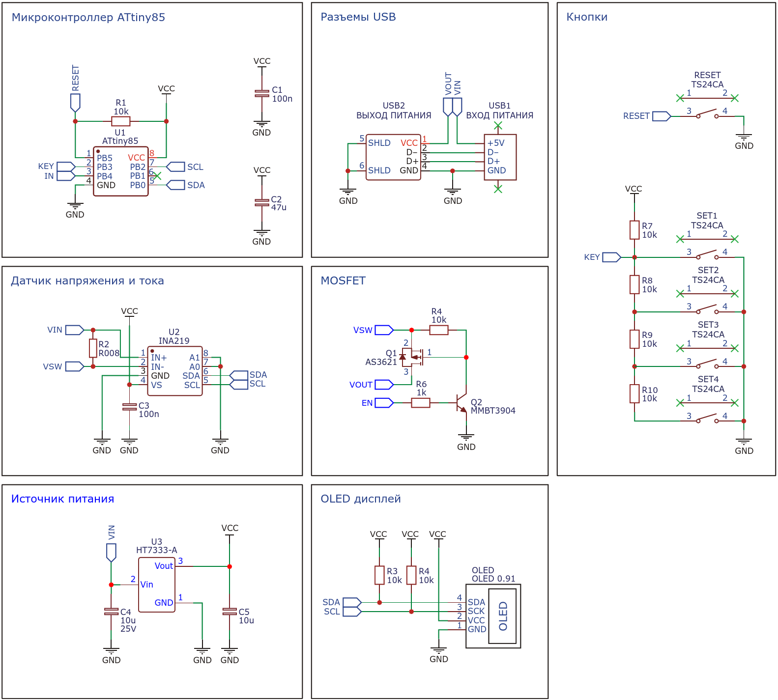The image size is (778, 700).
Task: Select the Q2 MMBT3904 transistor symbol
Action: (x=461, y=403)
